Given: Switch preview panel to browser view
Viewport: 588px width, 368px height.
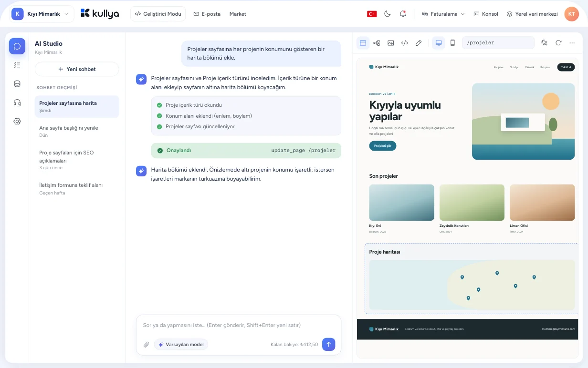Looking at the screenshot, I should 363,43.
